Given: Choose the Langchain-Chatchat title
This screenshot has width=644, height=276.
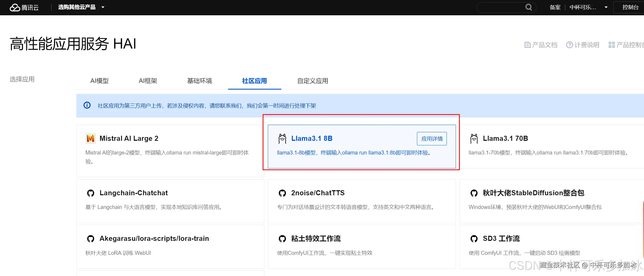Looking at the screenshot, I should click(x=134, y=193).
